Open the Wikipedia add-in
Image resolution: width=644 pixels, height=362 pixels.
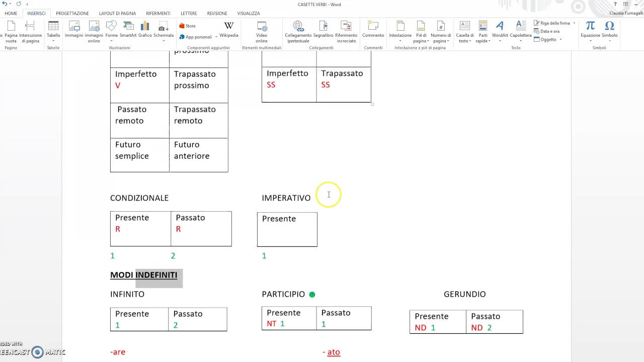tap(229, 30)
